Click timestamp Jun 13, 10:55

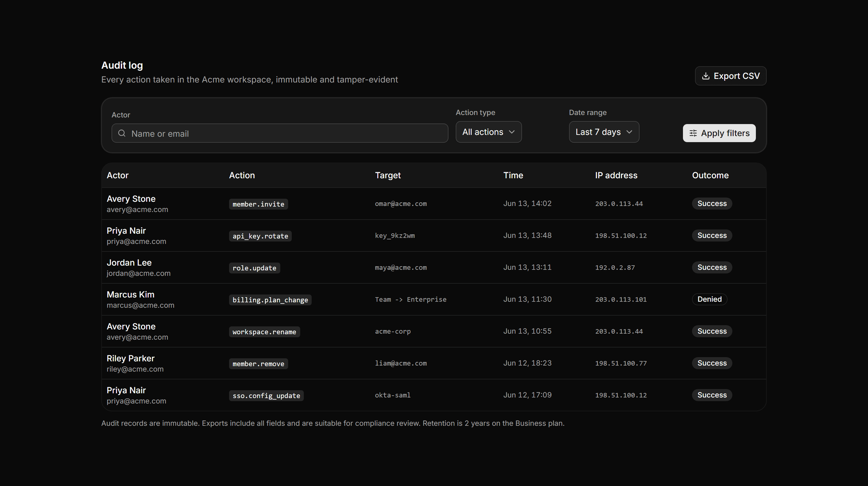tap(527, 331)
